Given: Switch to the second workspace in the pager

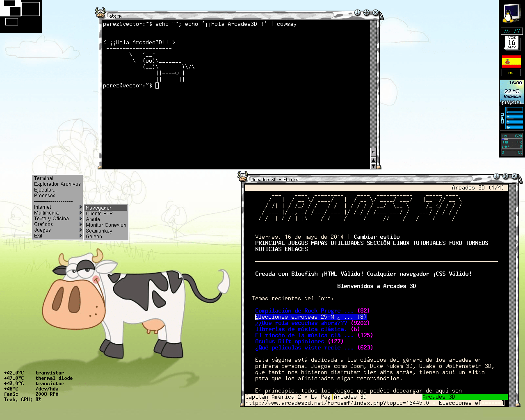Looking at the screenshot, I should tap(30, 9).
